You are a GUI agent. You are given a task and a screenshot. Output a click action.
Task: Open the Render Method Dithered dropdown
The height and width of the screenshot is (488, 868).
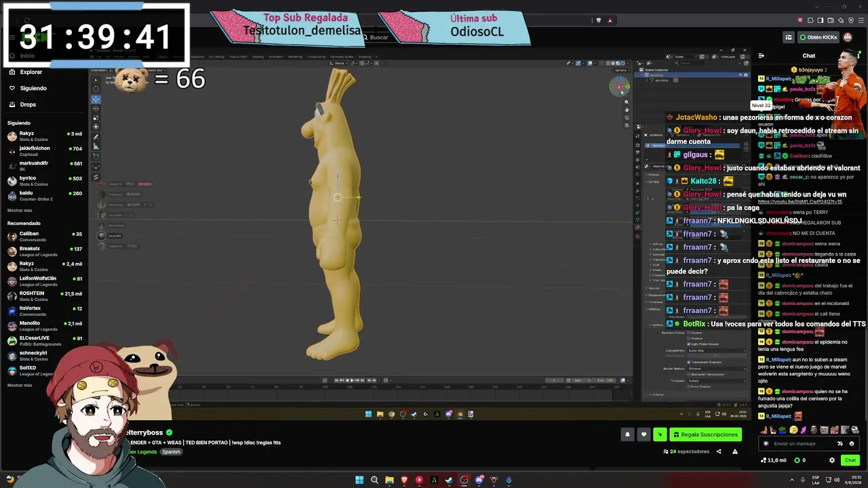(x=716, y=369)
